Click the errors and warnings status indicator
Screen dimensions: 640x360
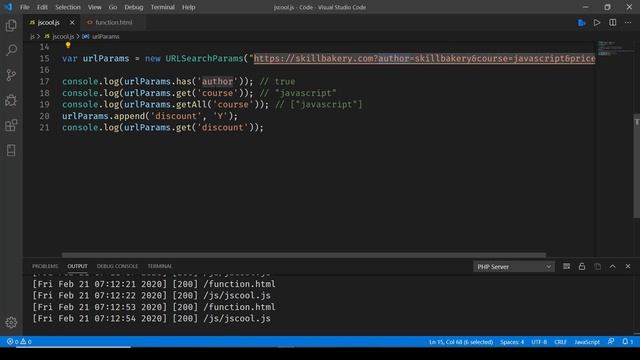(x=19, y=342)
